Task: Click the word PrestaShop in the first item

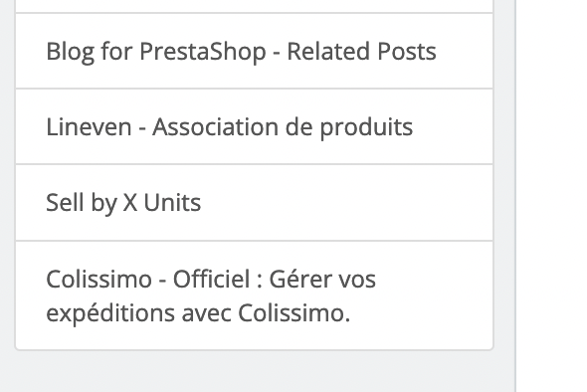Action: (x=203, y=52)
